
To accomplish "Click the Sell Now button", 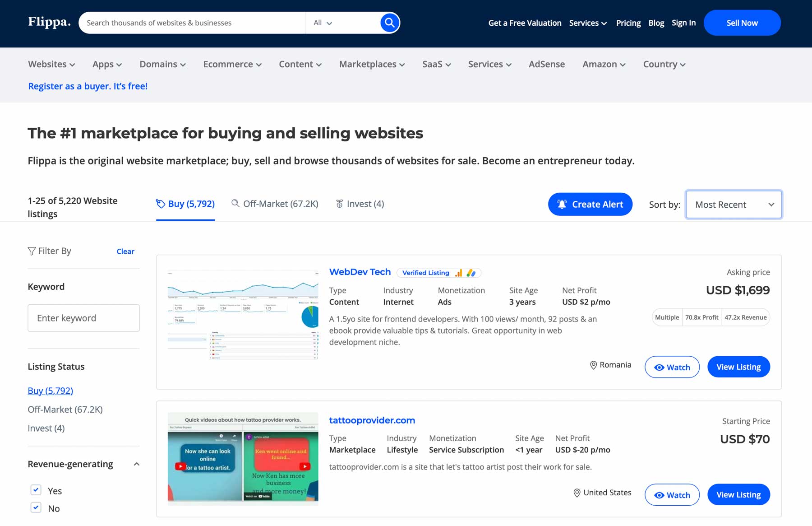I will pos(742,22).
